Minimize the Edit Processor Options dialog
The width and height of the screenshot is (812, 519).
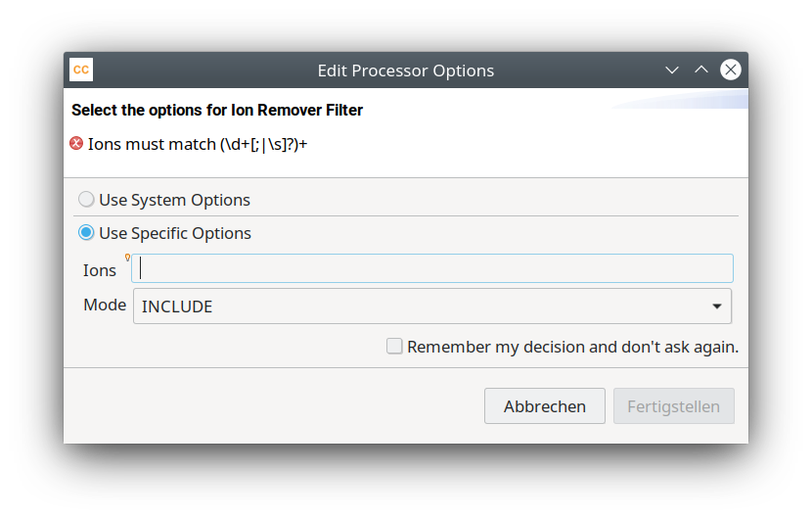point(672,70)
